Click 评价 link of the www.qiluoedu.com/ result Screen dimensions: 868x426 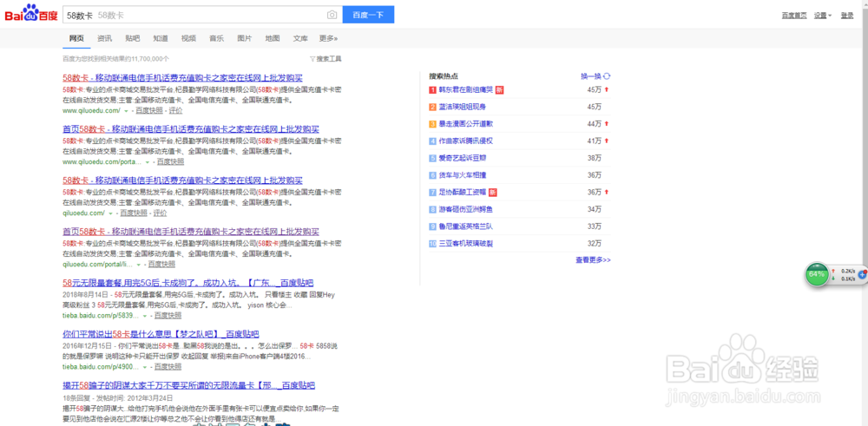coord(175,110)
